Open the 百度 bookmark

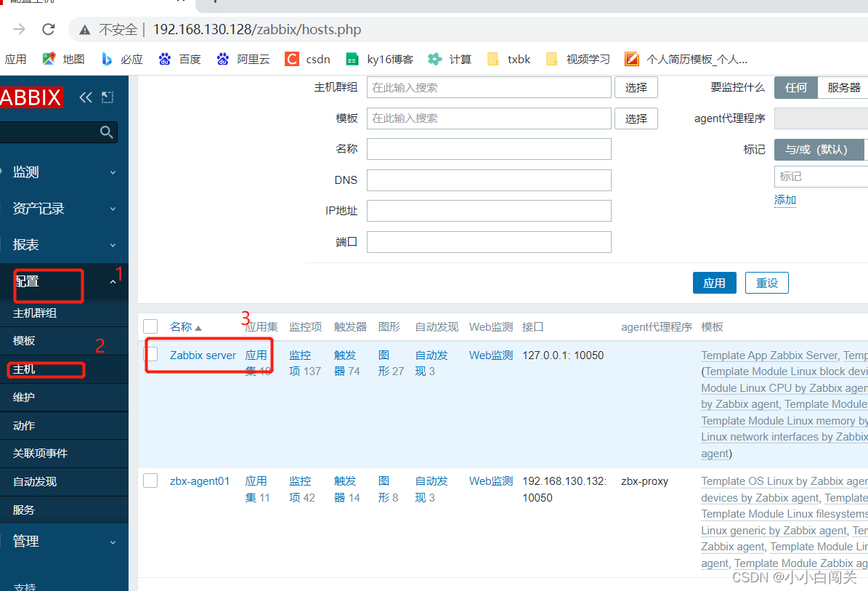180,60
